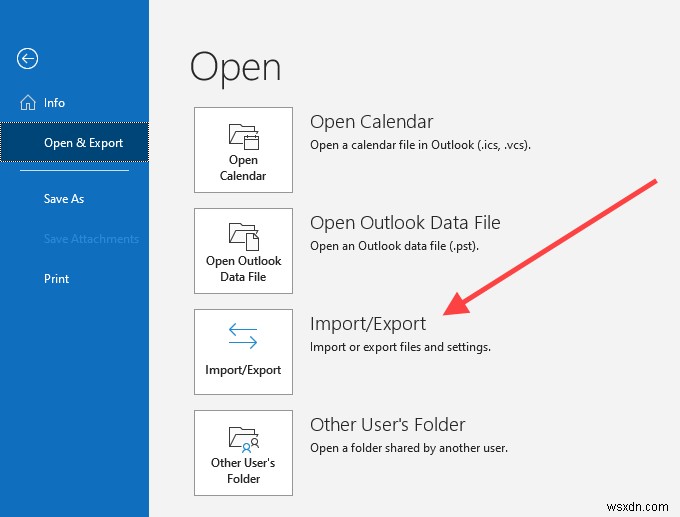Click the folder-with-document data file icon
The image size is (680, 517).
244,237
